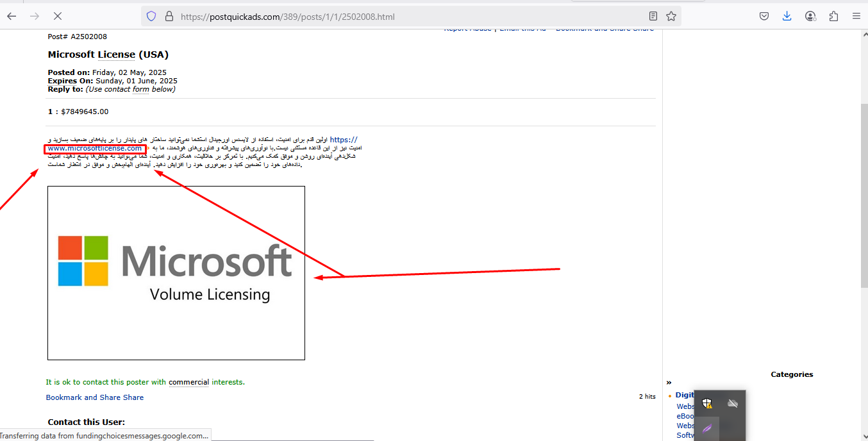The image size is (868, 441).
Task: Stop loading the page
Action: [58, 16]
